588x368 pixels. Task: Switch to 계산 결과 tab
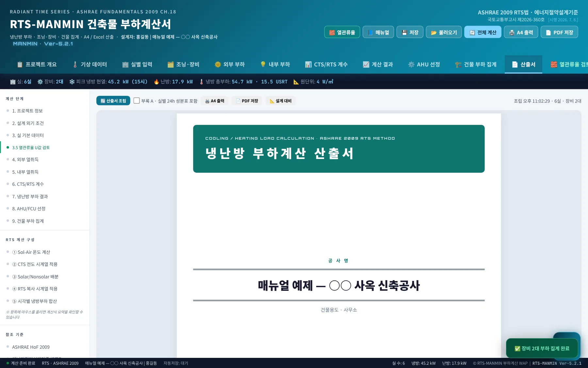378,64
